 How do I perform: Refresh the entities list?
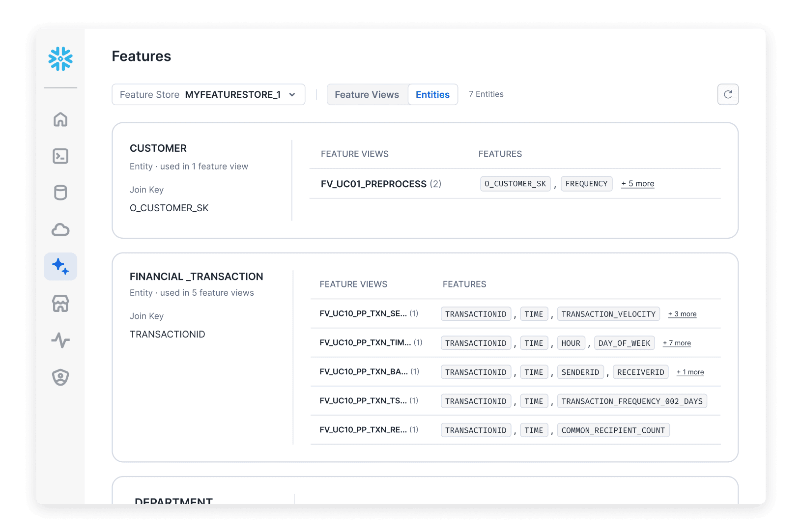[728, 94]
